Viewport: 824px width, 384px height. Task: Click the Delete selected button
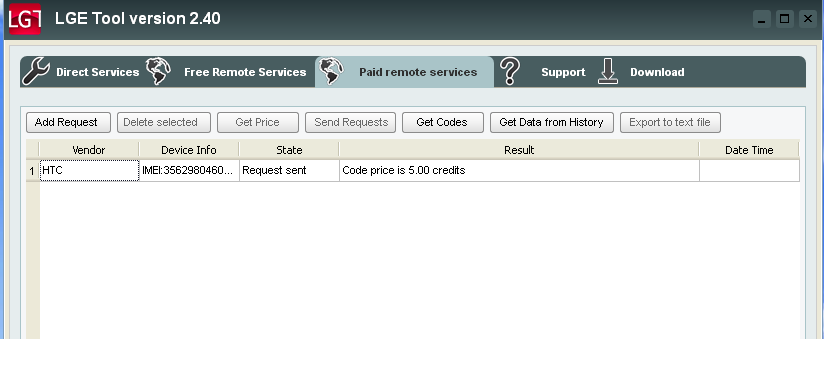click(164, 122)
